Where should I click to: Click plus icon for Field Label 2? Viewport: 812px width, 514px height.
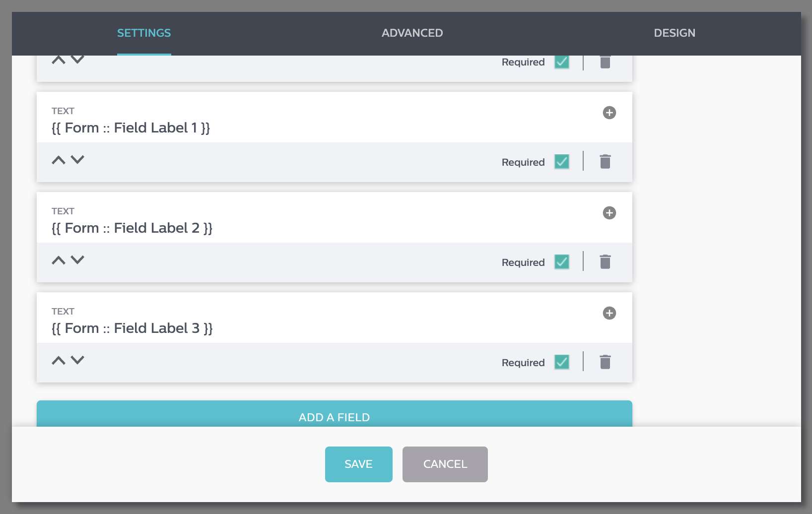609,213
